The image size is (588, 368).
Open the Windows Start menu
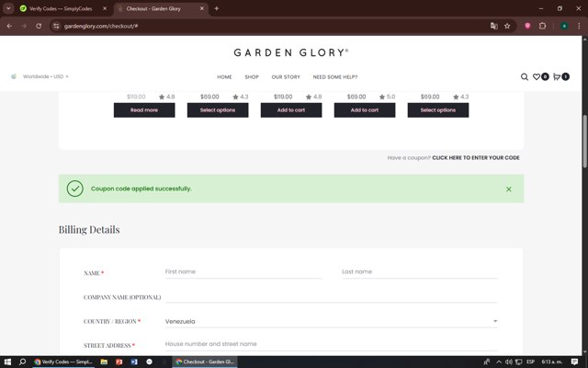[7, 362]
